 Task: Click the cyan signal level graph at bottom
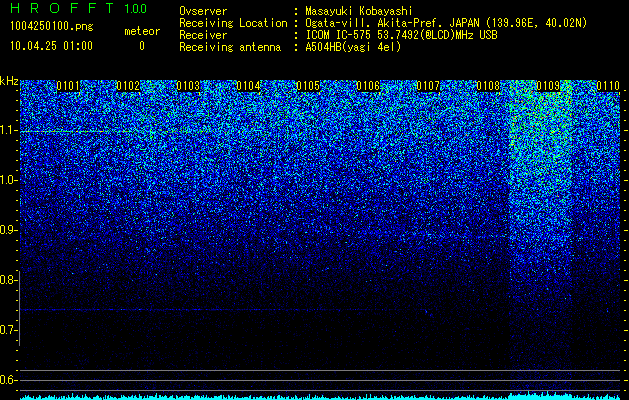pyautogui.click(x=320, y=396)
